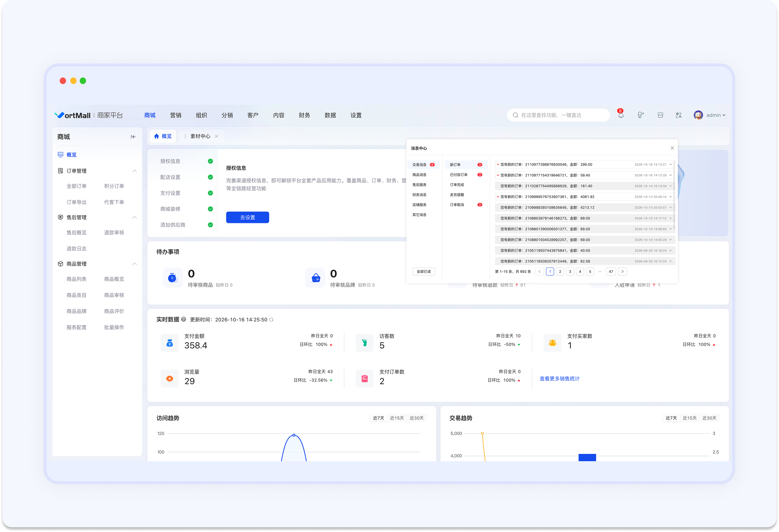Click the 支付买家数 people icon
Image resolution: width=779 pixels, height=532 pixels.
[552, 343]
